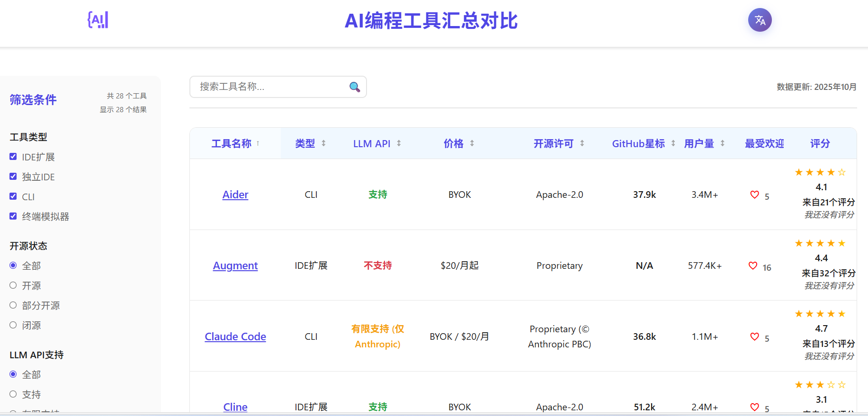This screenshot has width=868, height=416.
Task: Click the AI logo icon in header
Action: (98, 20)
